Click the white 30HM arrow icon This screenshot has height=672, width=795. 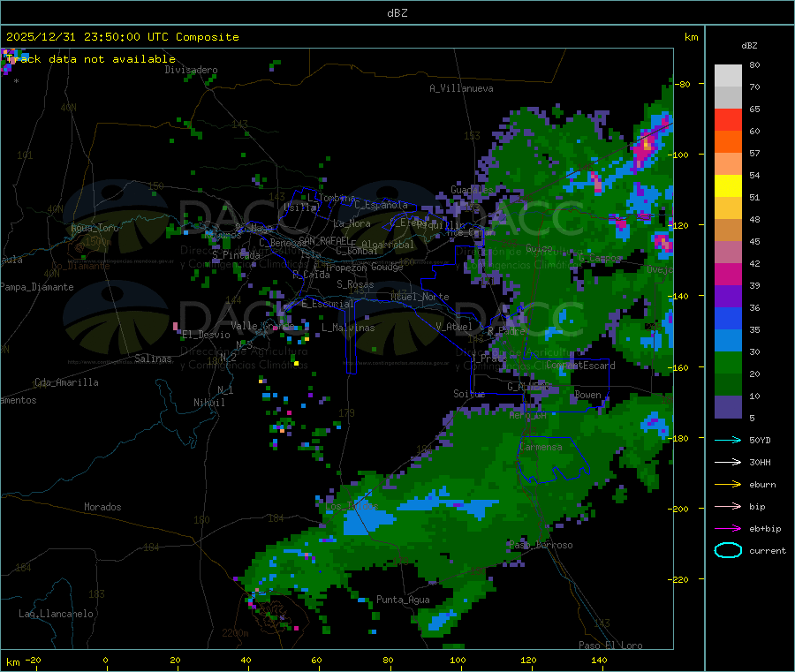click(728, 462)
